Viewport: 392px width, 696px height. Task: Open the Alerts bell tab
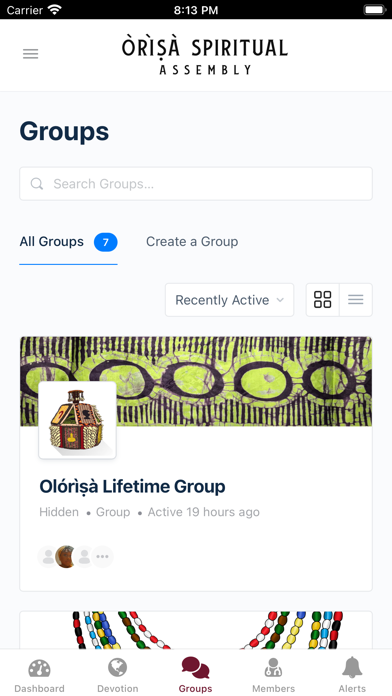coord(352,676)
